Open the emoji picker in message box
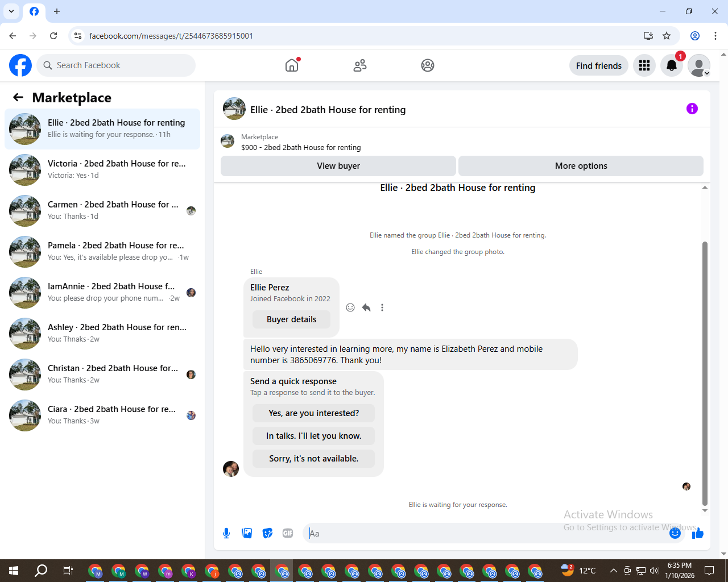Screen dimensions: 728x582 coord(675,533)
